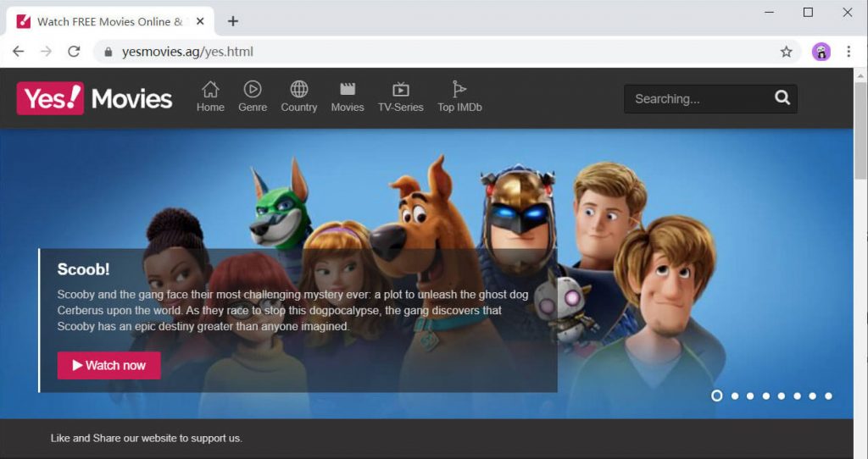Click the Watch now button

(109, 366)
